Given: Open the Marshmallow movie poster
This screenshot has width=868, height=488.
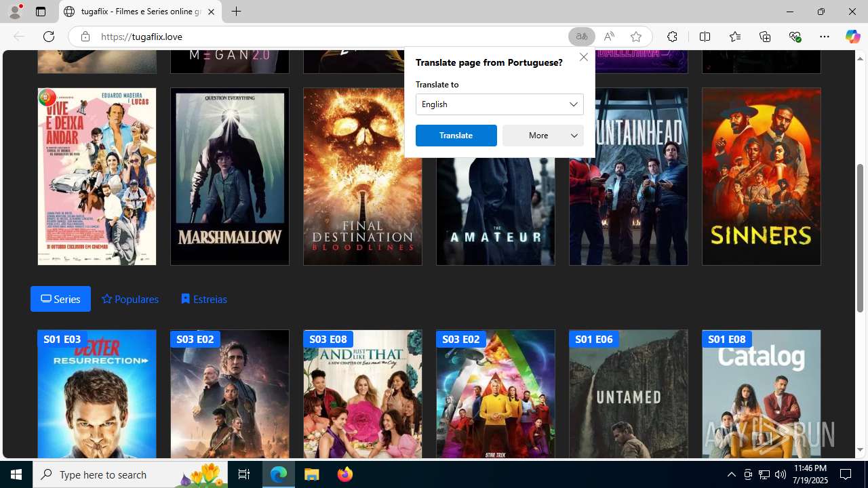Looking at the screenshot, I should point(230,176).
